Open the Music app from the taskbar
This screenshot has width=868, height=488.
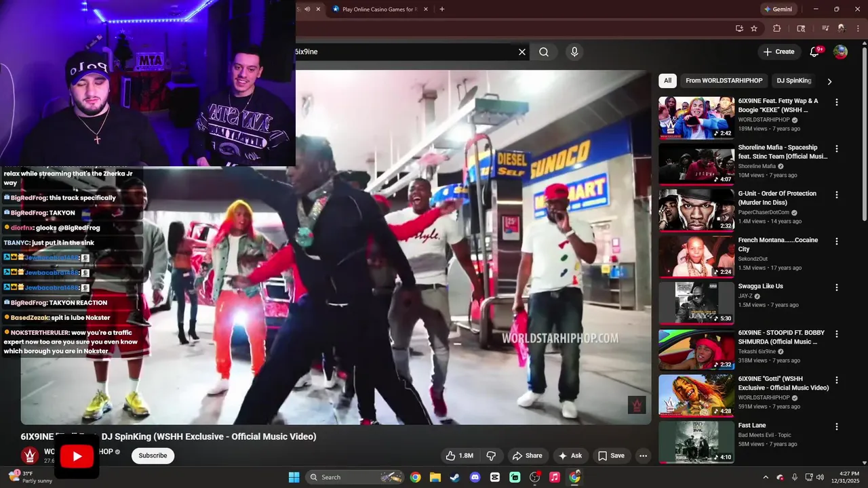tap(555, 477)
